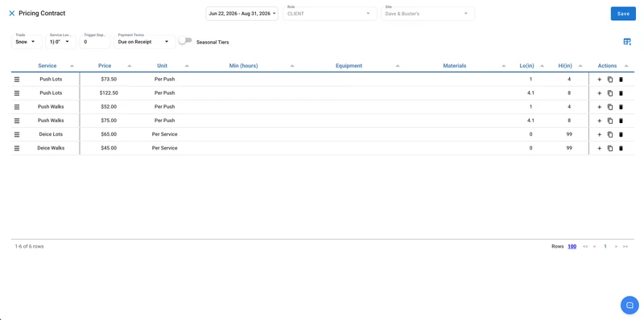The width and height of the screenshot is (644, 320).
Task: Sort by the Min (hours) column header
Action: 244,66
